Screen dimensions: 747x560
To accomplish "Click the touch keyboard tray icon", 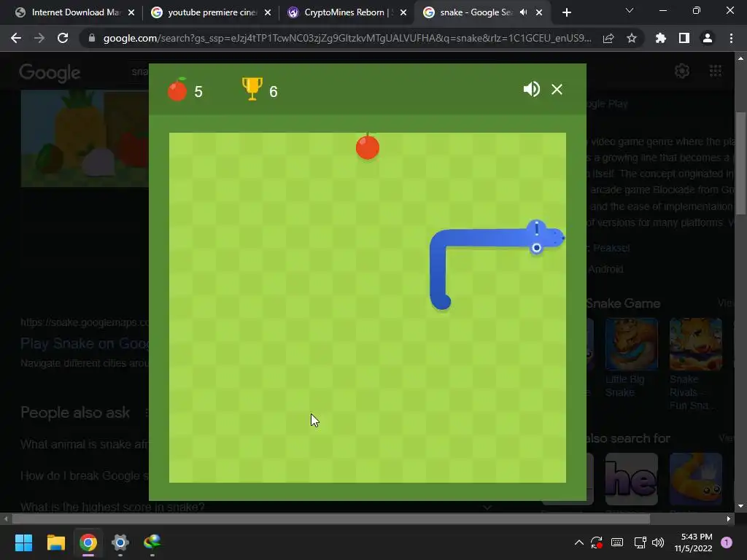I will [x=617, y=542].
